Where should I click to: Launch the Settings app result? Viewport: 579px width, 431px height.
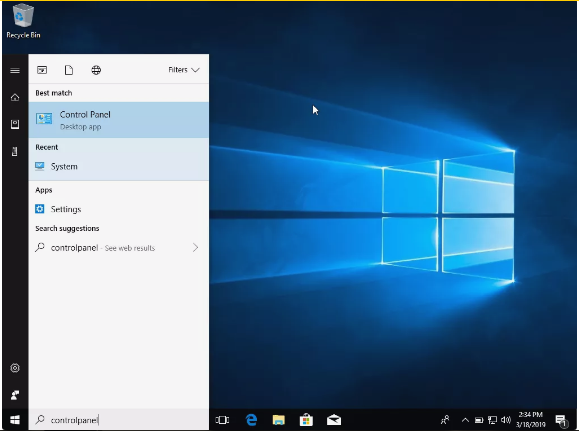click(119, 209)
